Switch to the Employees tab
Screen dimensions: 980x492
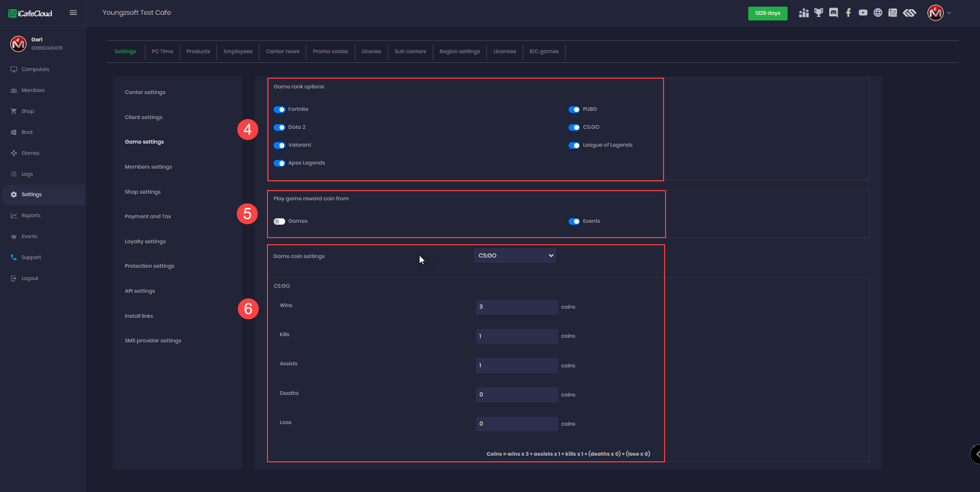point(238,52)
